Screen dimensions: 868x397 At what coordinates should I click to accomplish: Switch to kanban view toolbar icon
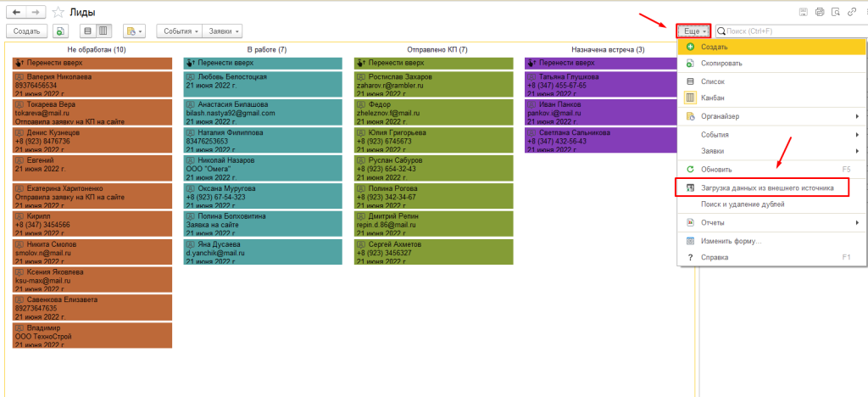point(103,31)
